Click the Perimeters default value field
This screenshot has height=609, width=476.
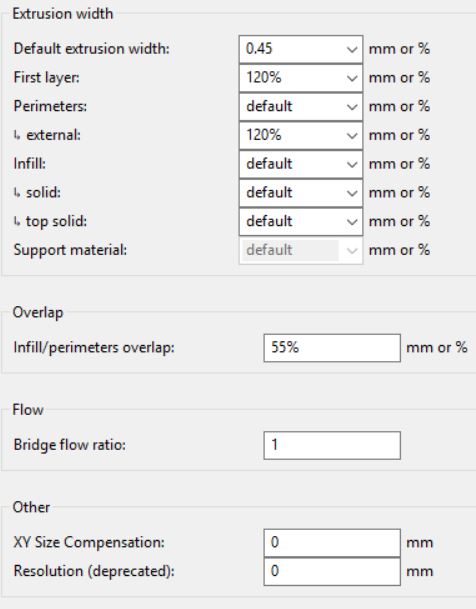(291, 107)
